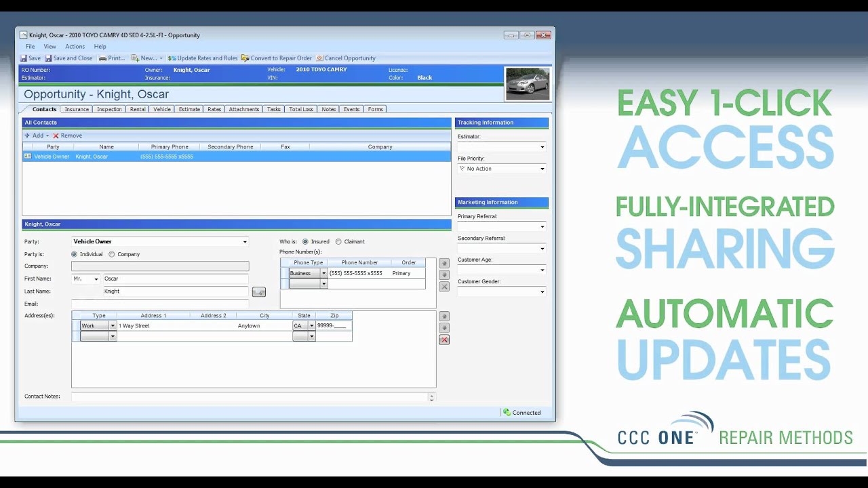Click Convert to Repair Order
Viewport: 868px width, 488px height.
pos(277,58)
